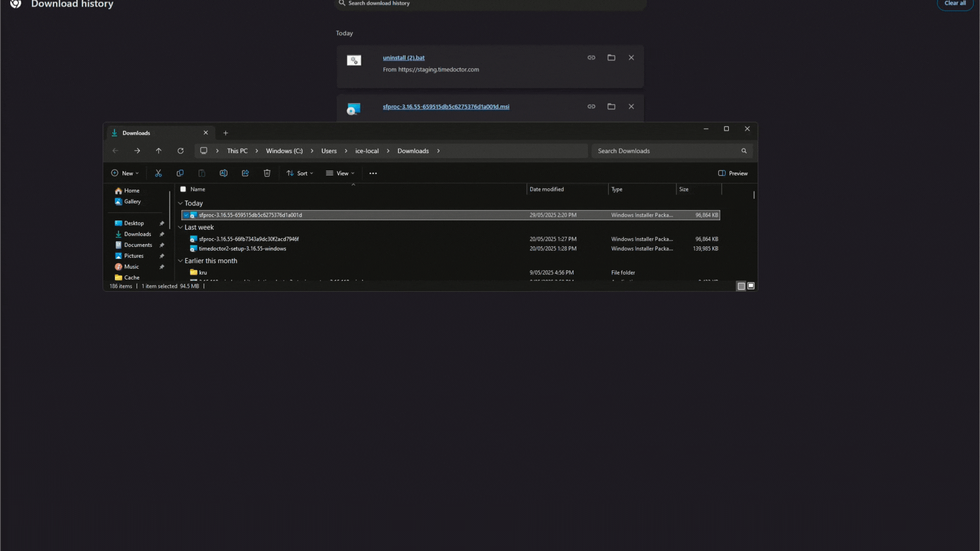Copy download link for sfproc msi
The image size is (980, 551).
point(592,107)
